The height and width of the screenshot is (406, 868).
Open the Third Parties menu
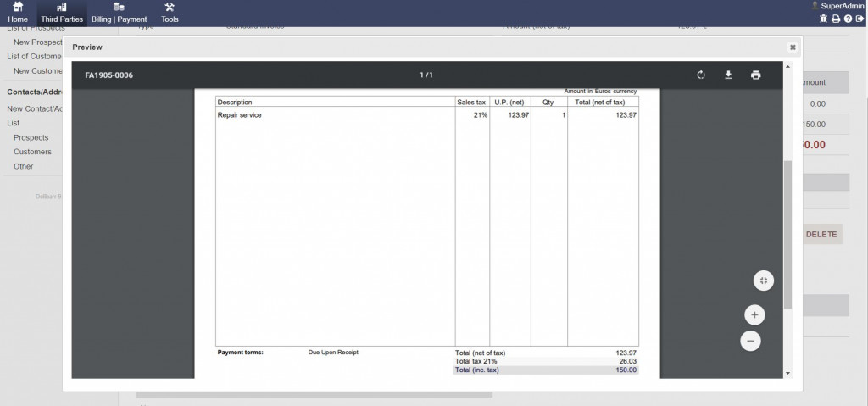point(62,13)
